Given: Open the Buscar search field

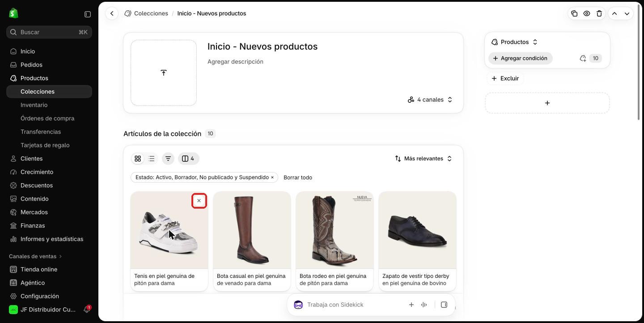Looking at the screenshot, I should 49,32.
